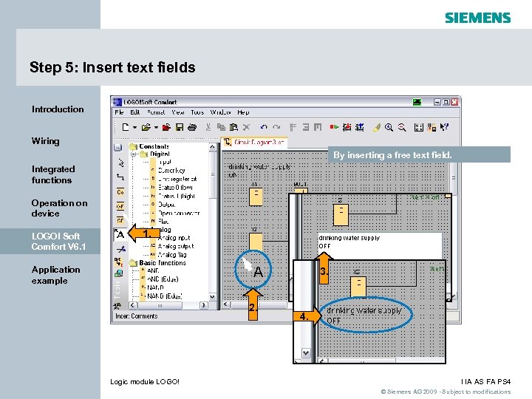Image resolution: width=532 pixels, height=399 pixels.
Task: Open the Help menu
Action: coord(243,112)
